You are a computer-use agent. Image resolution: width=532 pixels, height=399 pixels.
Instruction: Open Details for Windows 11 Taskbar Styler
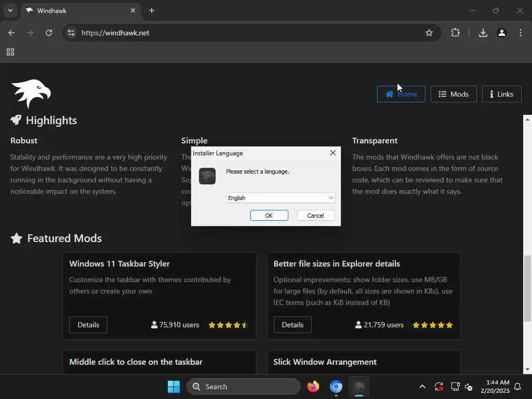[88, 325]
